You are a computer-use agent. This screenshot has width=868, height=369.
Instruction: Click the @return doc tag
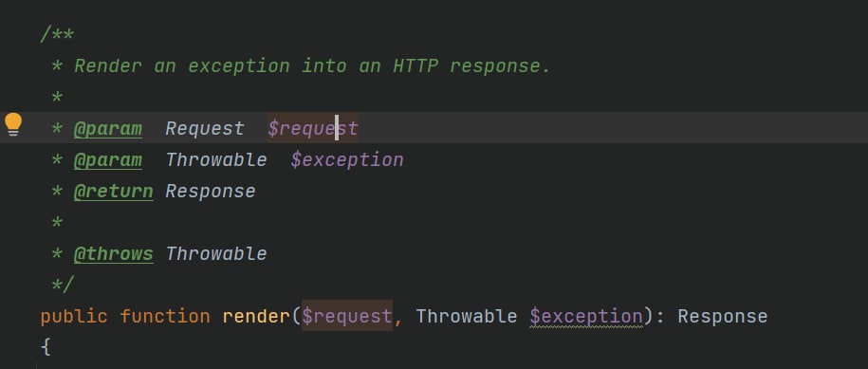click(114, 191)
